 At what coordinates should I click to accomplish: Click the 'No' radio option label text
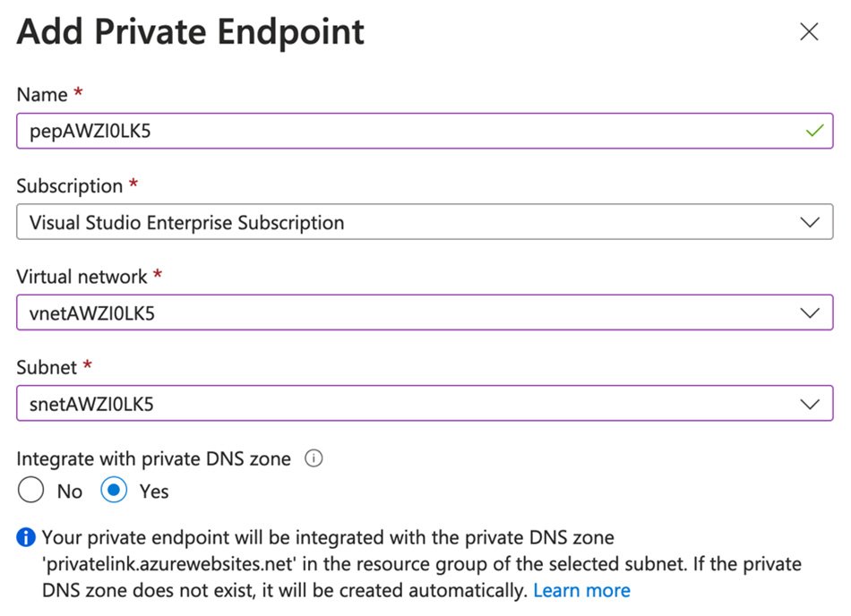(x=70, y=492)
